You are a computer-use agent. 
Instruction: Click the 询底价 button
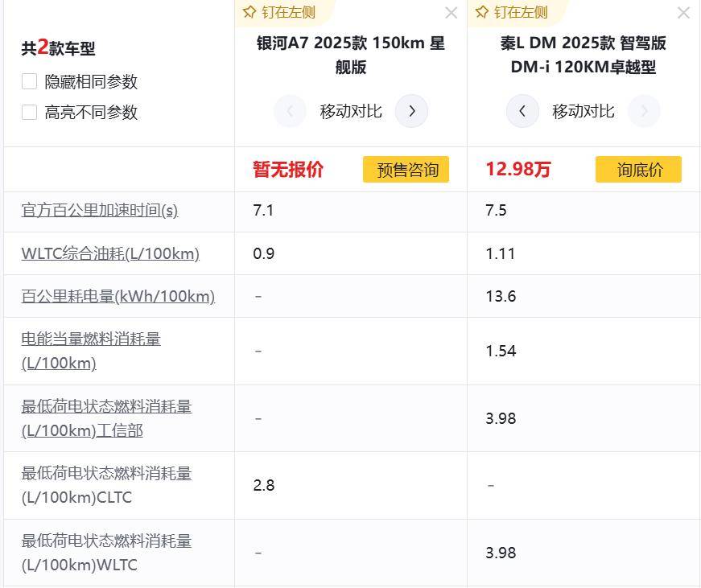pos(638,170)
